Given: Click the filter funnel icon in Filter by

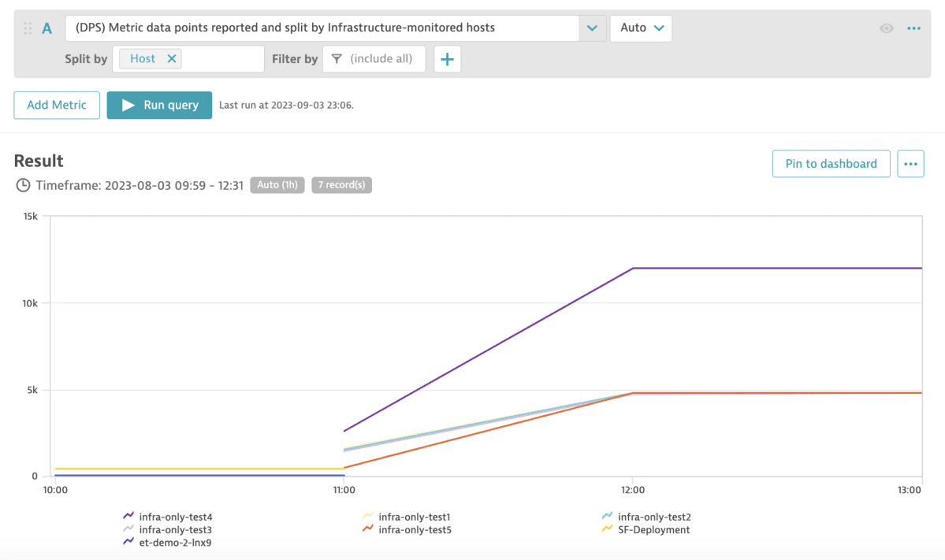Looking at the screenshot, I should click(x=337, y=57).
